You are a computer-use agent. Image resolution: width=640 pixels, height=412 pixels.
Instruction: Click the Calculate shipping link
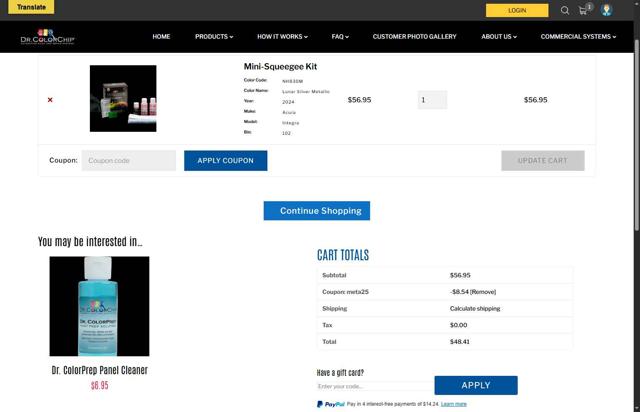pos(475,309)
